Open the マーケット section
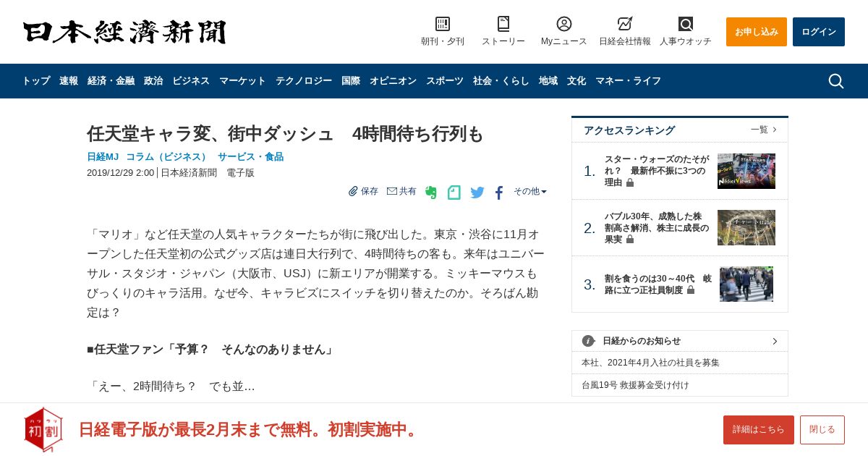The height and width of the screenshot is (456, 868). pos(242,81)
